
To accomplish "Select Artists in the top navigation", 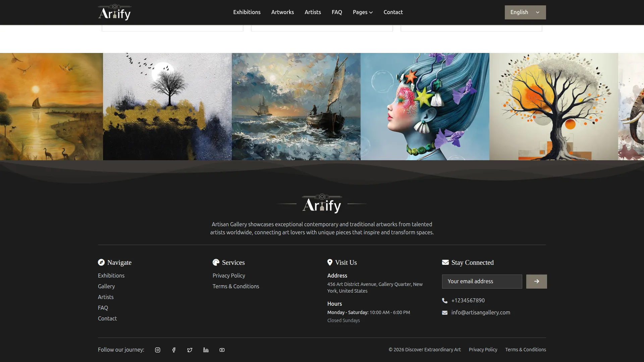I will click(313, 12).
